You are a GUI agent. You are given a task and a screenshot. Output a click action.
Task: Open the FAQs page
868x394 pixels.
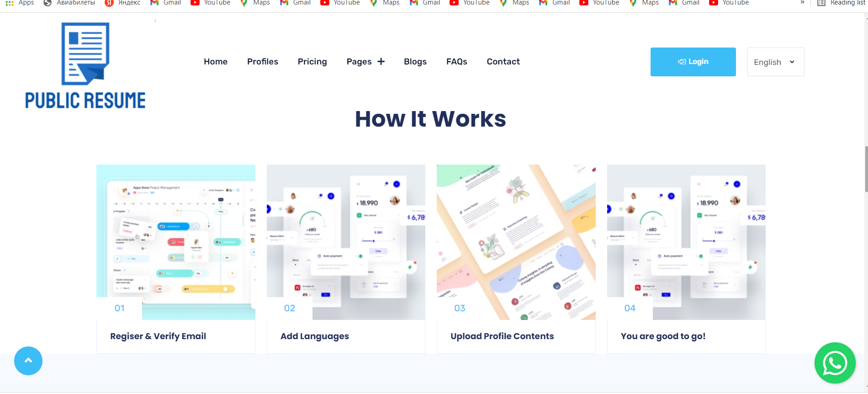tap(457, 61)
